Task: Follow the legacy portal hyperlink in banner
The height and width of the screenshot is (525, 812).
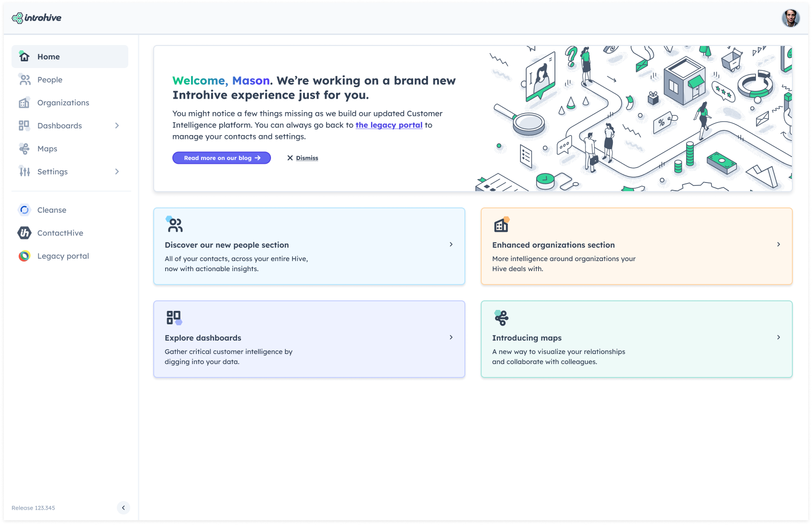Action: pyautogui.click(x=389, y=125)
